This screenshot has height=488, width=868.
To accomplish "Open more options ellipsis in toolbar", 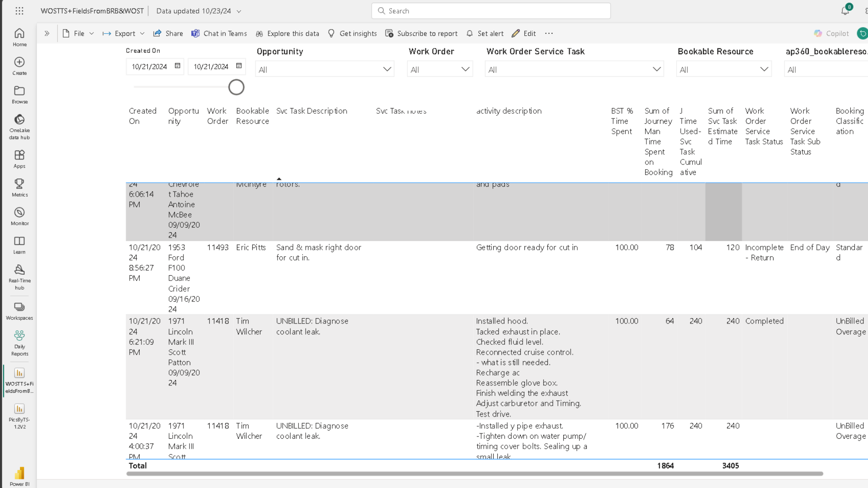I will click(x=549, y=33).
